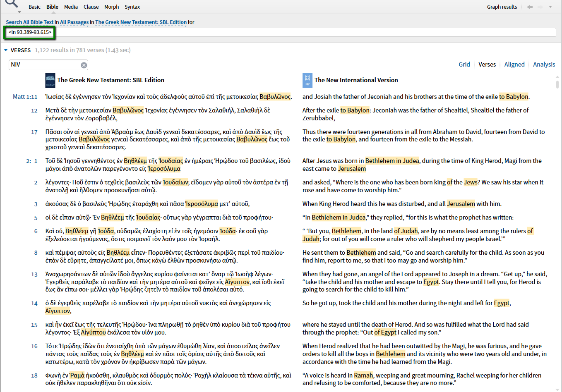Click highlighted 'of Egypt' in NIV verse 15
562x392 pixels.
click(x=385, y=332)
